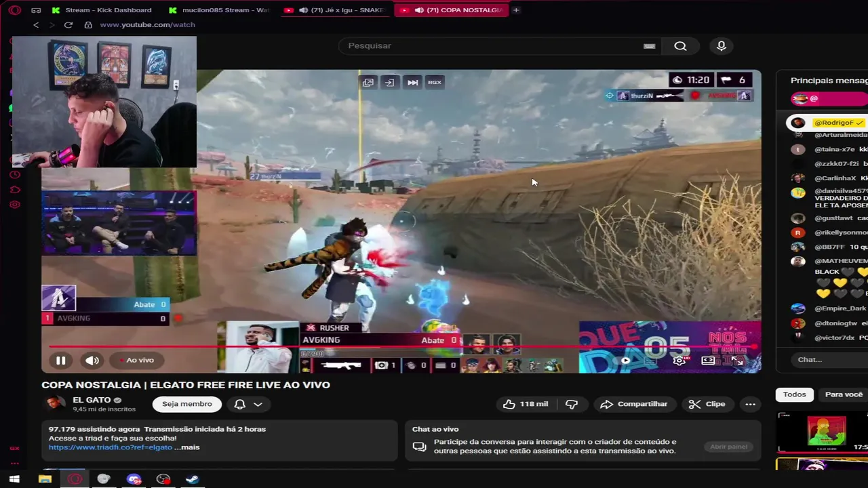
Task: Open Steam from the taskbar
Action: (193, 479)
